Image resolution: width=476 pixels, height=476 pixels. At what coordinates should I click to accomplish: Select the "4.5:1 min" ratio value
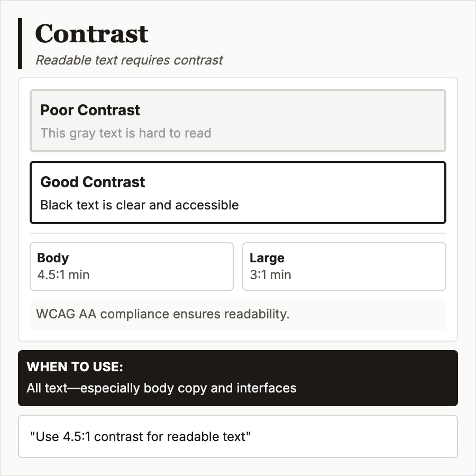pos(63,274)
